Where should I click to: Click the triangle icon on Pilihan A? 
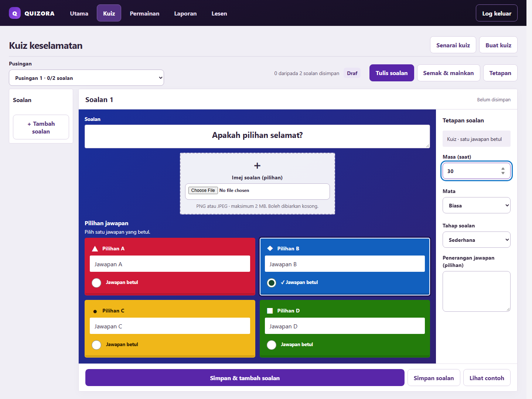[95, 248]
